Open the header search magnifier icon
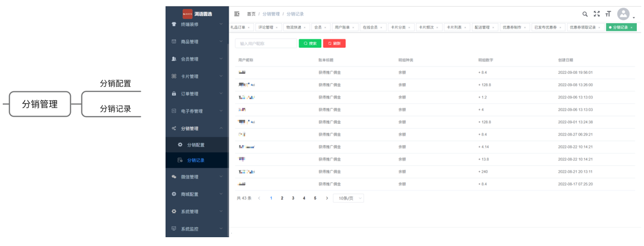 pyautogui.click(x=585, y=14)
